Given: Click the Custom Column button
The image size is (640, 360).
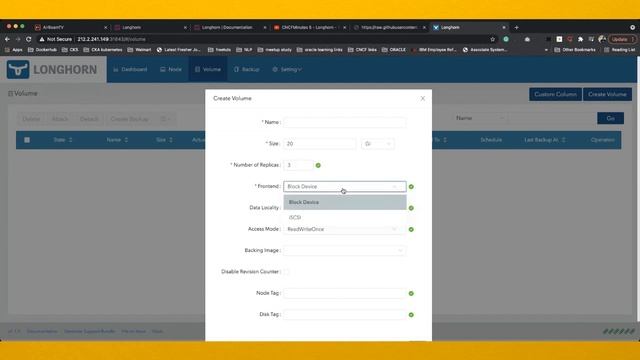Looking at the screenshot, I should (556, 94).
